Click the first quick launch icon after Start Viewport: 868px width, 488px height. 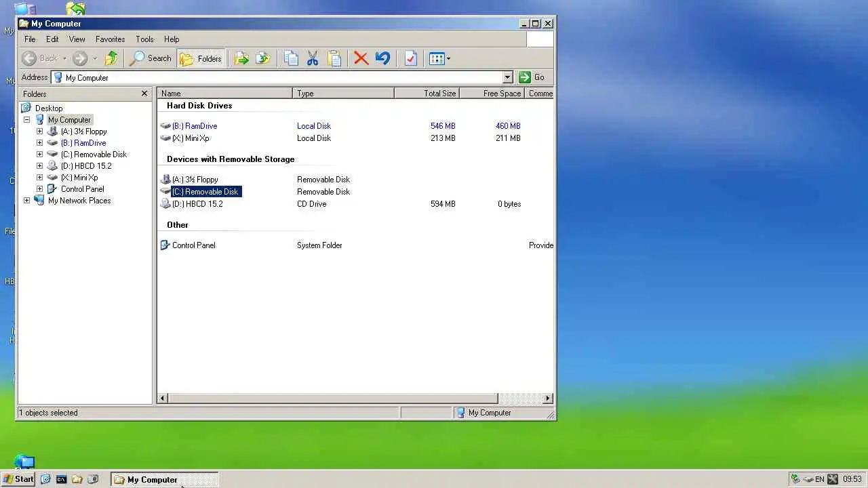click(45, 479)
